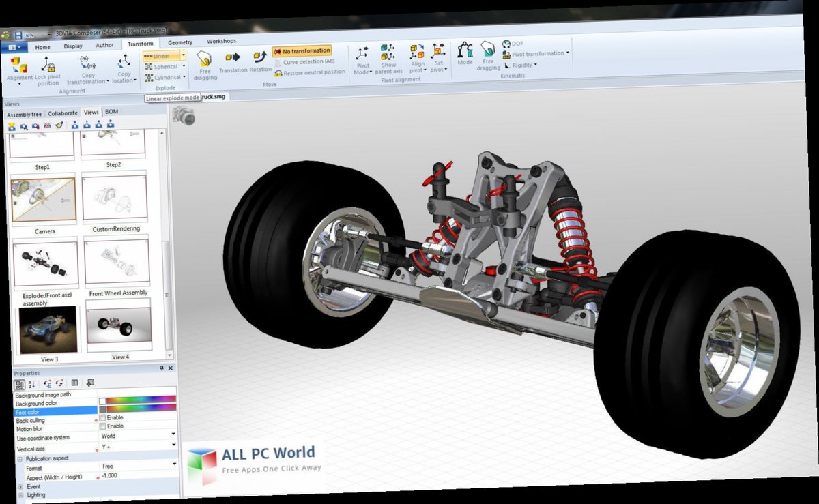Click the Show parent axis icon
This screenshot has width=819, height=504.
388,52
